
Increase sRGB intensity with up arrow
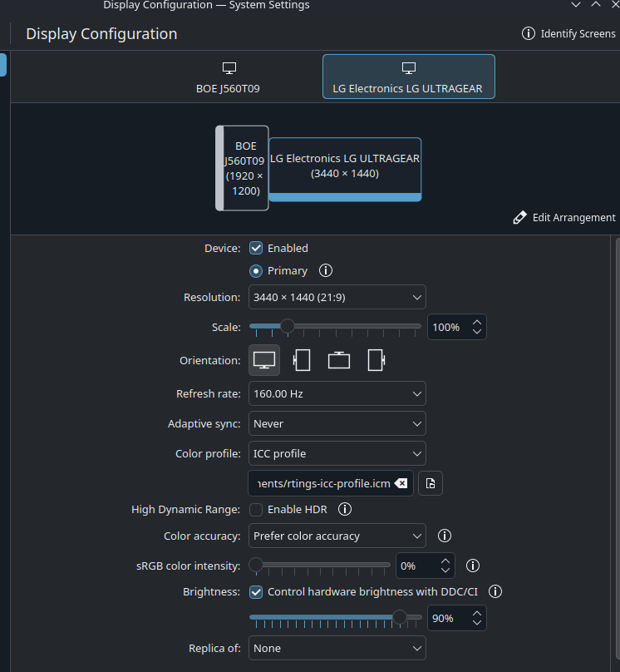tap(445, 561)
